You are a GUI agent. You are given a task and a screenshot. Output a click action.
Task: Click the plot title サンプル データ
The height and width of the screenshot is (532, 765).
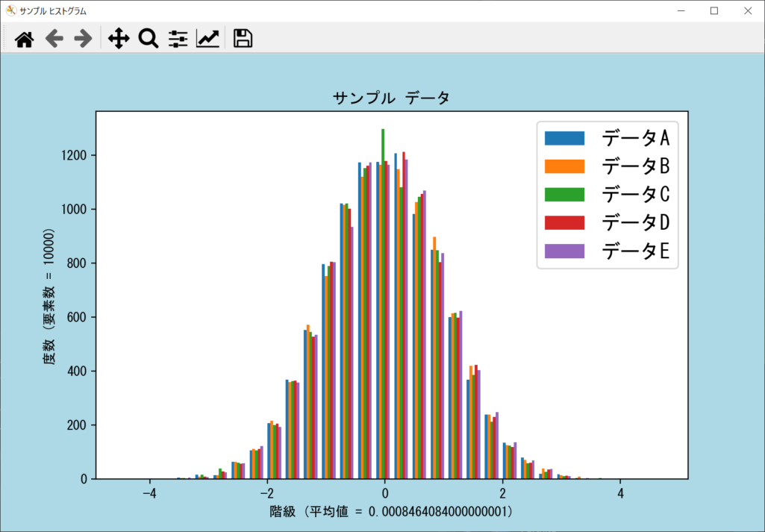click(391, 98)
